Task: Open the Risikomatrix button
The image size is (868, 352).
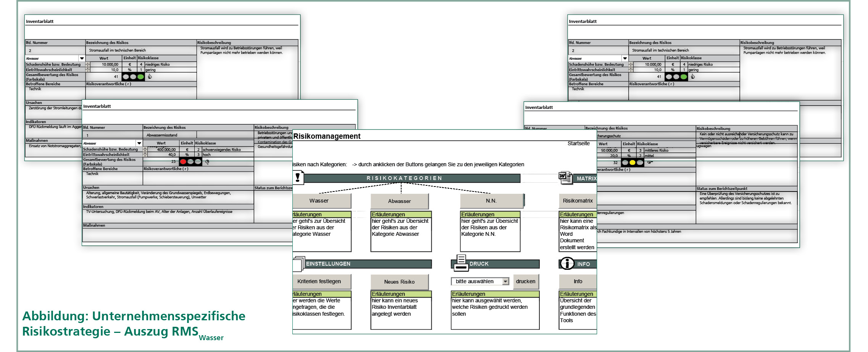Action: click(578, 201)
